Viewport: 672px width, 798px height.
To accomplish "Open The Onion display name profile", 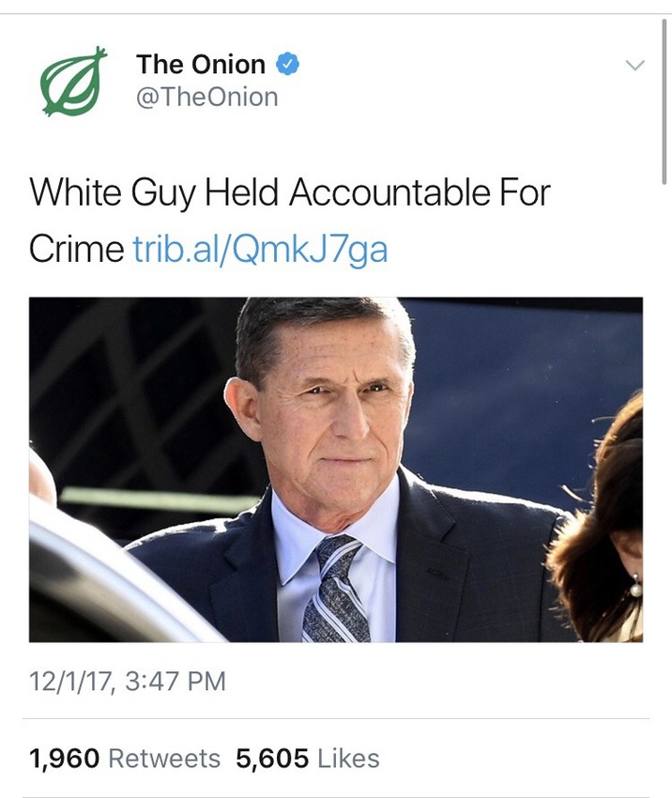I will [x=200, y=65].
